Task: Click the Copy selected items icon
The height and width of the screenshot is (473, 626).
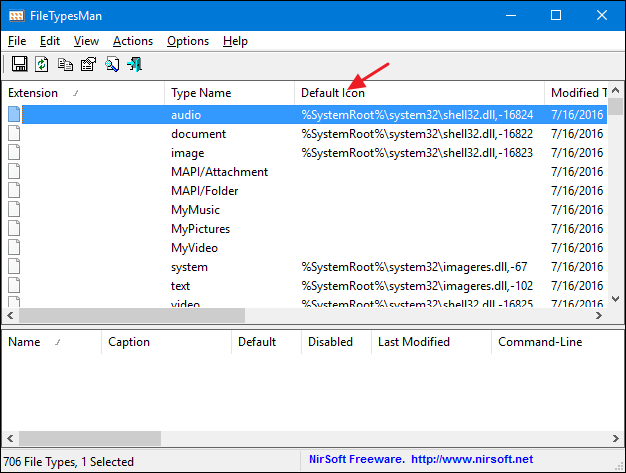Action: 65,65
